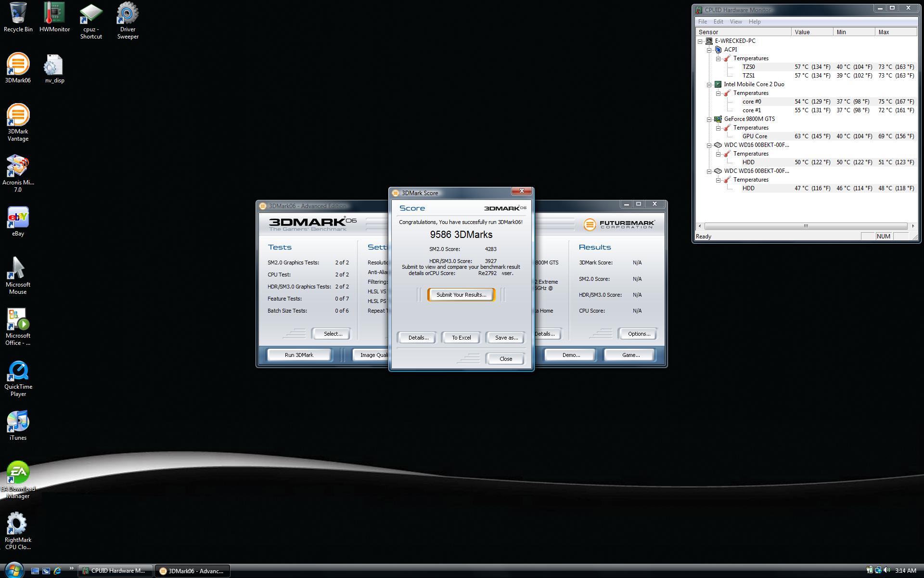Viewport: 924px width, 578px height.
Task: Click the Sensor column header
Action: coord(744,32)
